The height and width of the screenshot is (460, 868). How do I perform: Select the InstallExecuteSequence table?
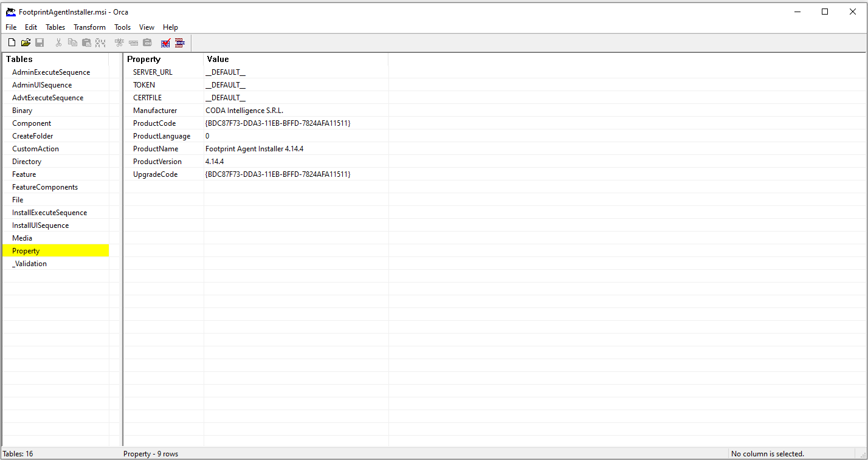56,213
